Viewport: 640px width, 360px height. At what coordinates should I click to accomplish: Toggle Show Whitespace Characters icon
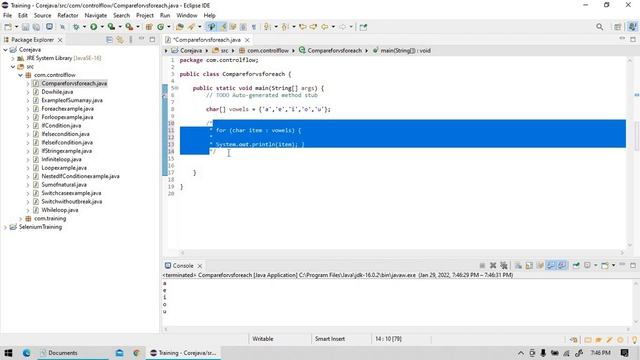click(x=253, y=27)
